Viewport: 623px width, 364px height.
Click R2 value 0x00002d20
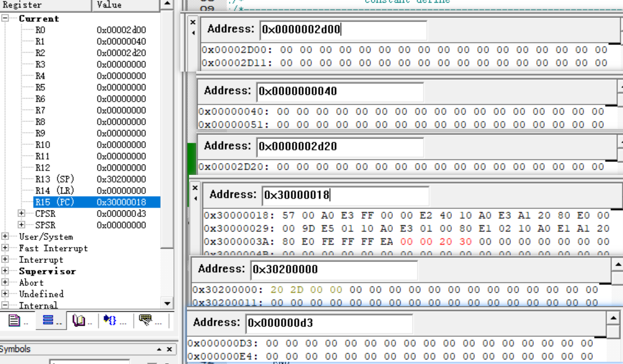click(121, 53)
